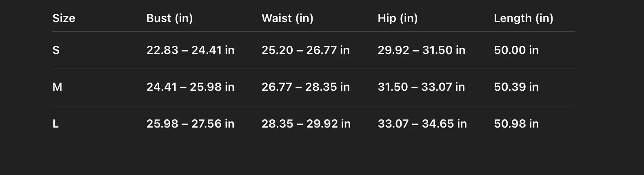The image size is (644, 175).
Task: Click the Hip (in) column header
Action: point(398,18)
